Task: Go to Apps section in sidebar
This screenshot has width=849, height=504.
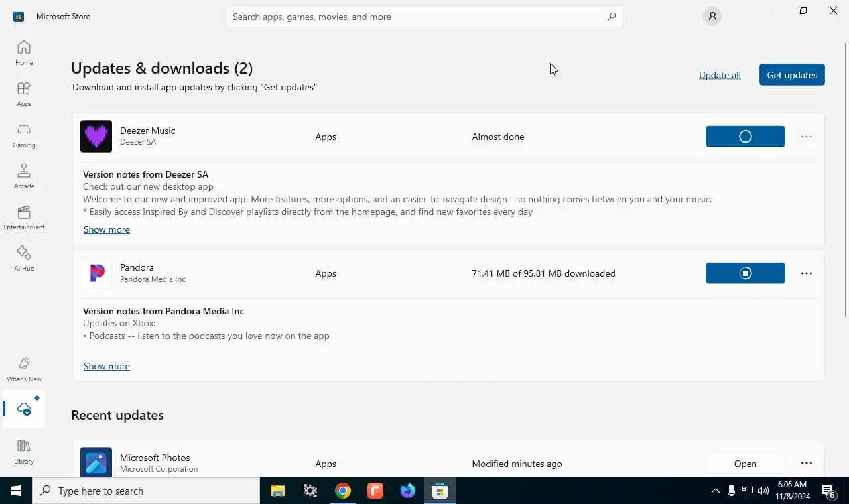Action: coord(24,94)
